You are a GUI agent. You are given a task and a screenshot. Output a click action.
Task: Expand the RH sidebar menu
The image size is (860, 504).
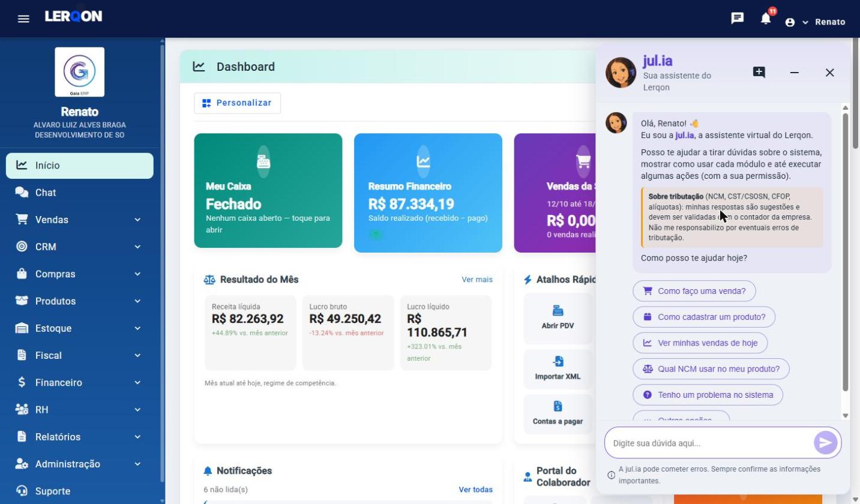tap(80, 410)
